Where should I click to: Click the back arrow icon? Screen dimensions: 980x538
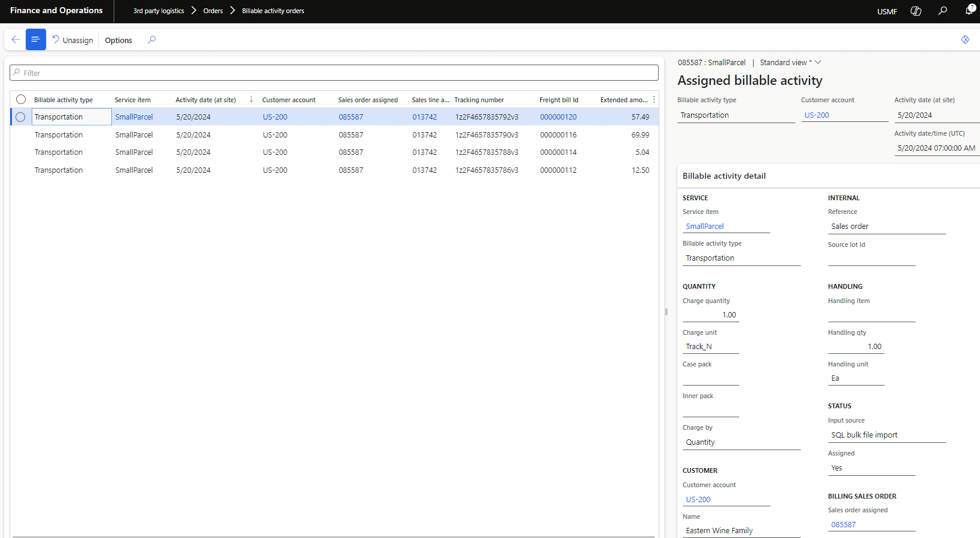click(16, 39)
